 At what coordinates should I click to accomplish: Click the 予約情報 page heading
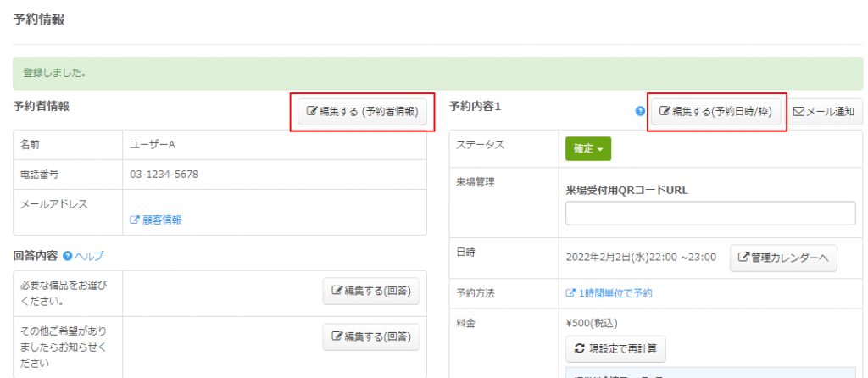coord(39,19)
